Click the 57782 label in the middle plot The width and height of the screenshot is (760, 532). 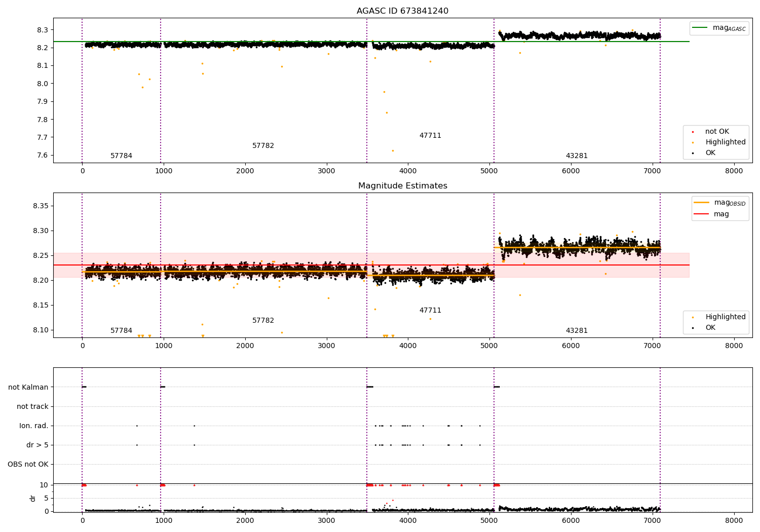tap(263, 321)
